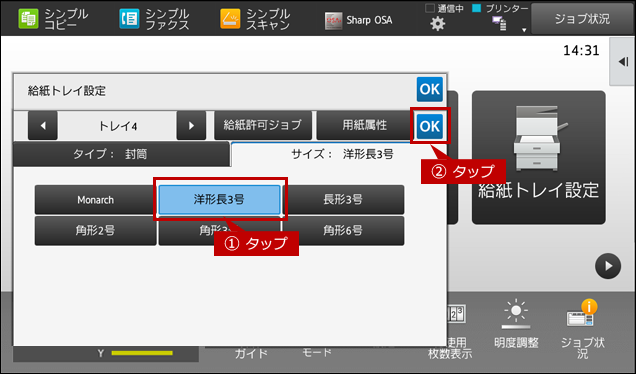
Task: Open the Job Status (ジョブ状況) button at top
Action: click(582, 19)
